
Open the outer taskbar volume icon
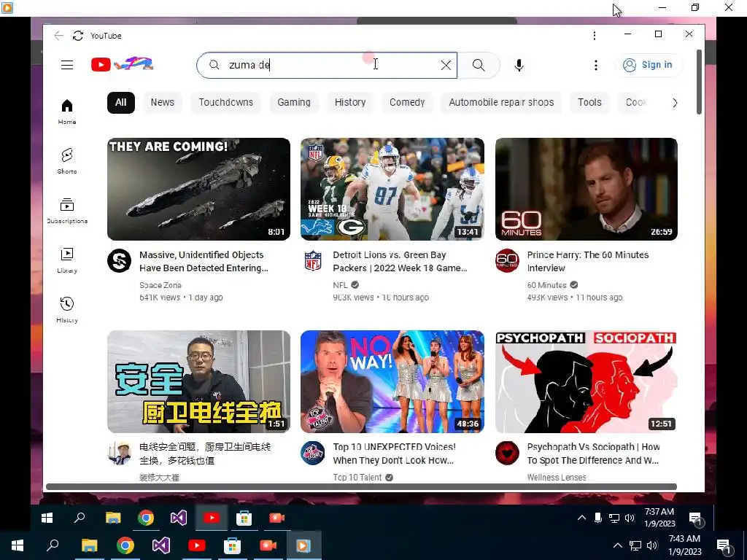[x=652, y=545]
